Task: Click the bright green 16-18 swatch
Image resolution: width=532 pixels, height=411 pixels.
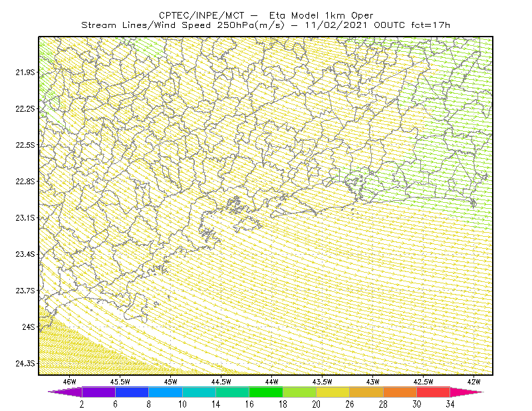Action: tap(266, 392)
